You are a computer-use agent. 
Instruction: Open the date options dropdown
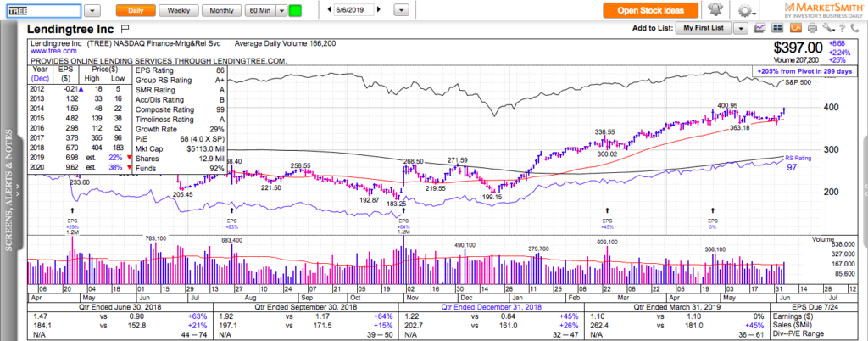coord(403,10)
